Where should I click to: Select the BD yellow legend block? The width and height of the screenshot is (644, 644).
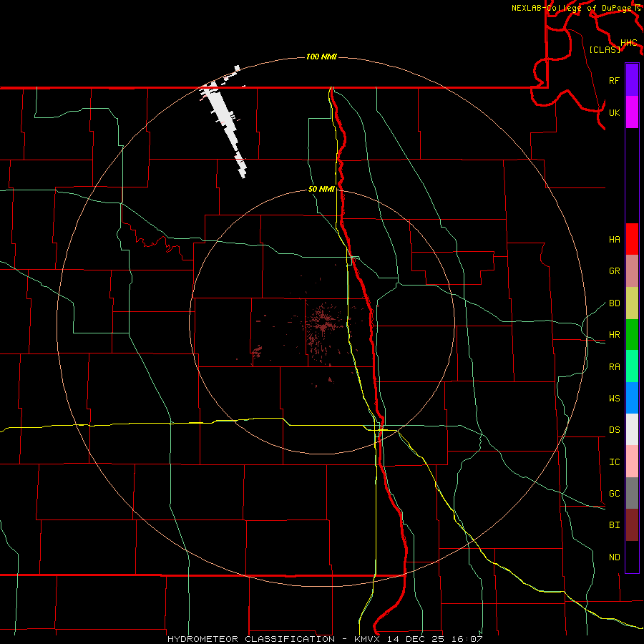[x=632, y=303]
